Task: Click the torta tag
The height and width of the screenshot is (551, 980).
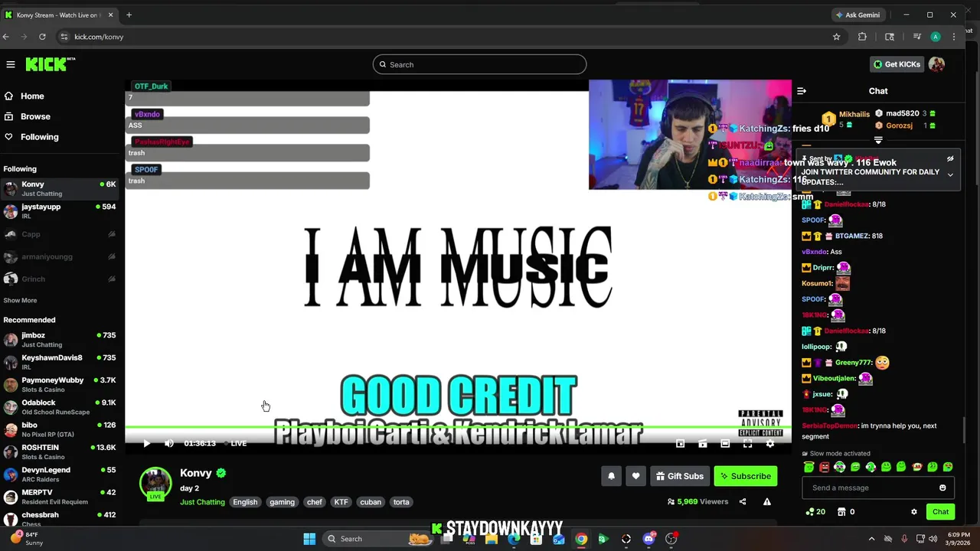Action: coord(401,502)
